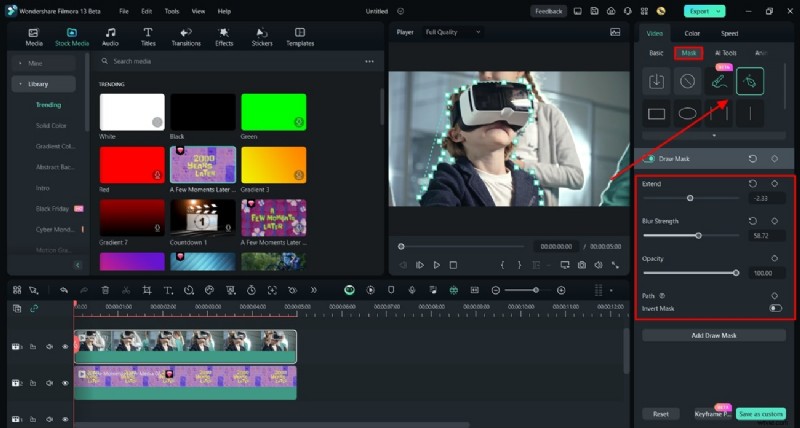Delete the selected clip
This screenshot has width=800, height=428.
105,290
